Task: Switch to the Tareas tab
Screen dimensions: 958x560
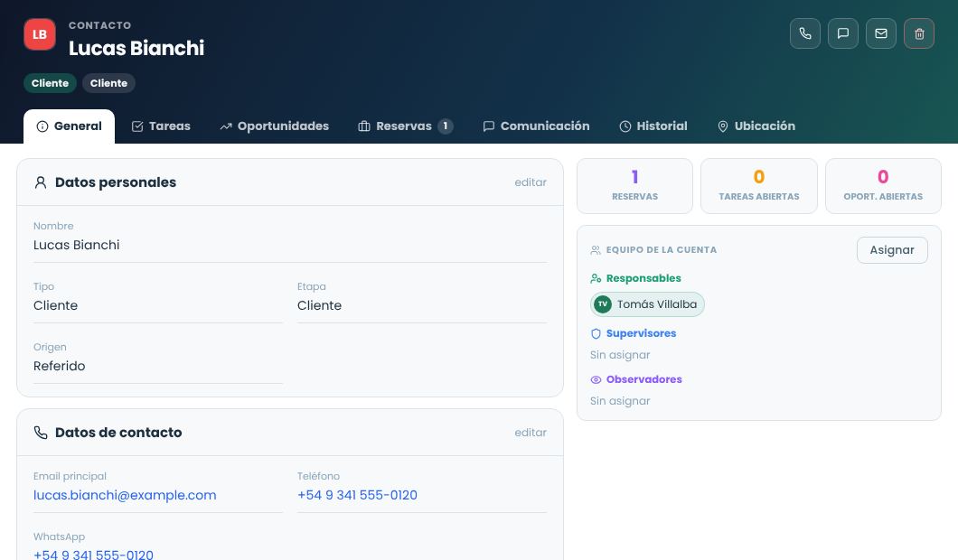Action: tap(161, 126)
